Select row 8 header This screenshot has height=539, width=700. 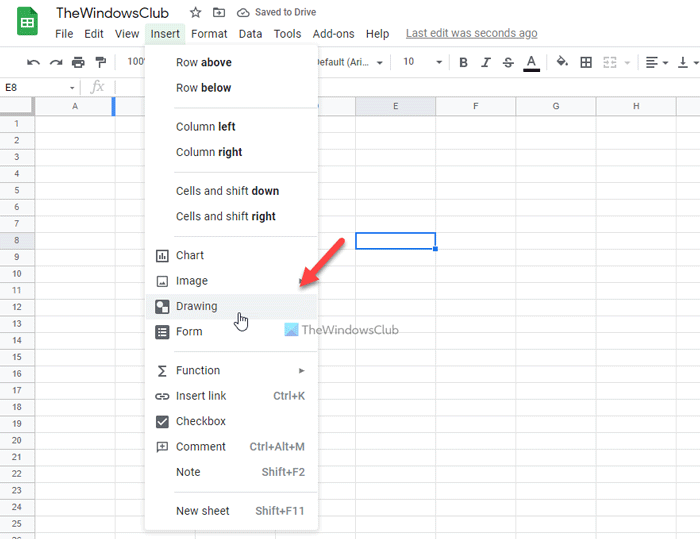click(17, 240)
